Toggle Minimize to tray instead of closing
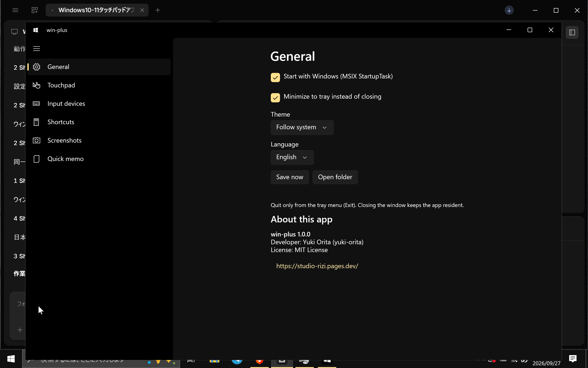The width and height of the screenshot is (588, 368). click(275, 98)
